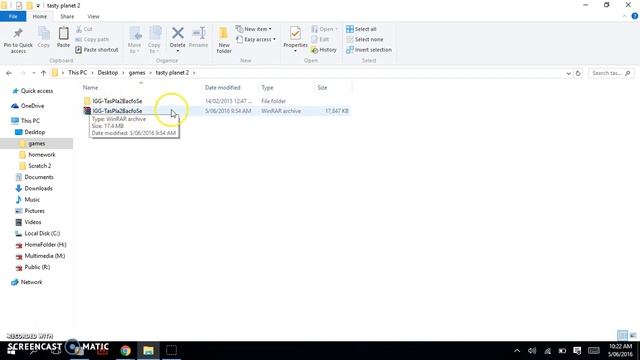
Task: Click the Rename ribbon icon
Action: tap(198, 37)
